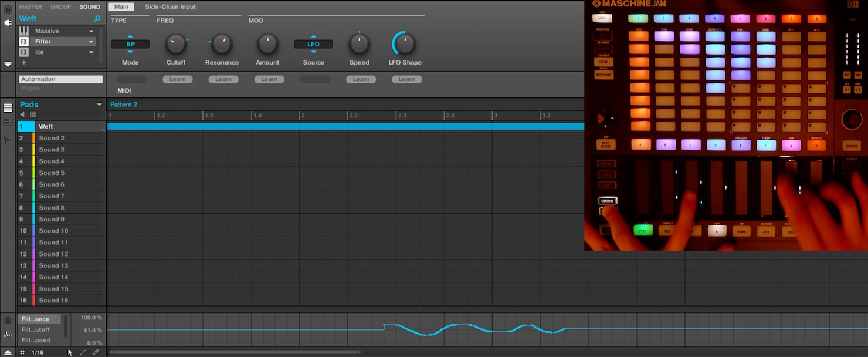Open the Massive plug-in dropdown arrow

(91, 31)
